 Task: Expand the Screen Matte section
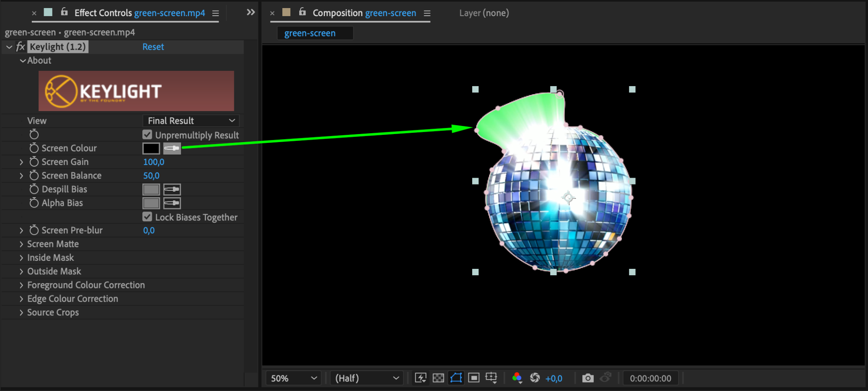click(x=21, y=244)
